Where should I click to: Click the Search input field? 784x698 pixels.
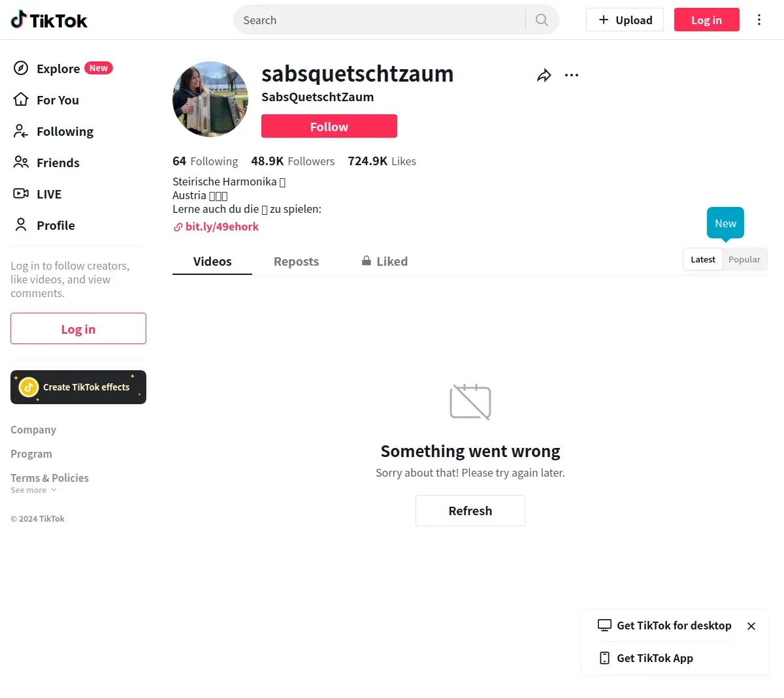click(379, 20)
